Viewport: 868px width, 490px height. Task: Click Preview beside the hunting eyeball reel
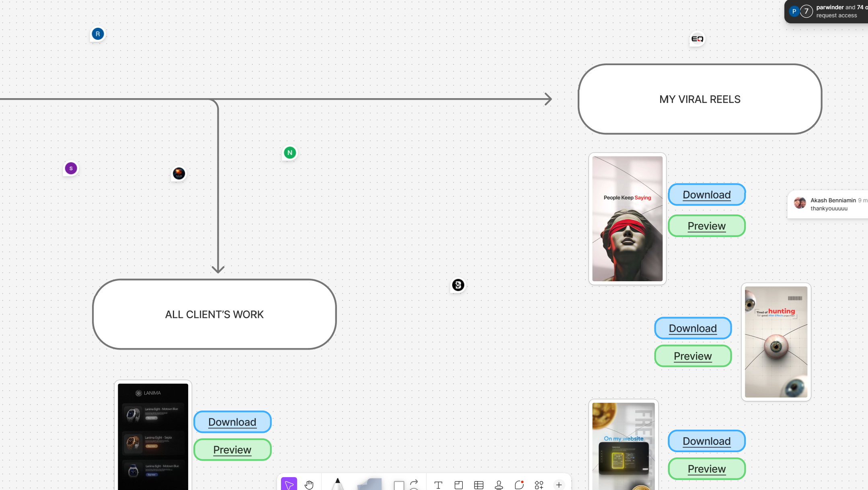point(693,356)
